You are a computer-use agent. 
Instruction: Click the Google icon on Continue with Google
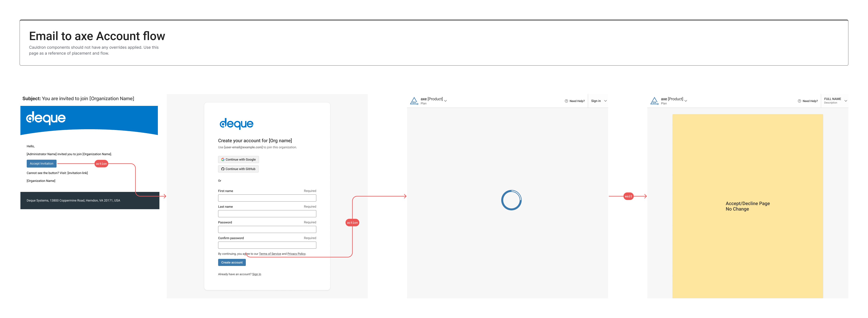click(x=223, y=159)
